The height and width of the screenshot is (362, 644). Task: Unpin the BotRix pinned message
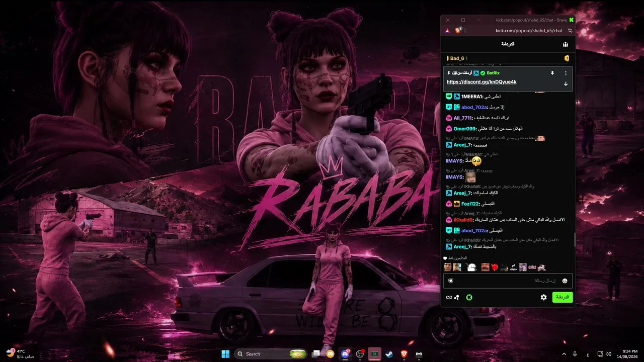[552, 73]
